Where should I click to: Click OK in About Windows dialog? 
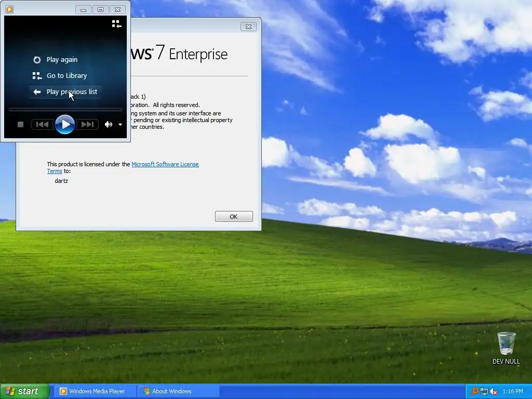[x=234, y=217]
